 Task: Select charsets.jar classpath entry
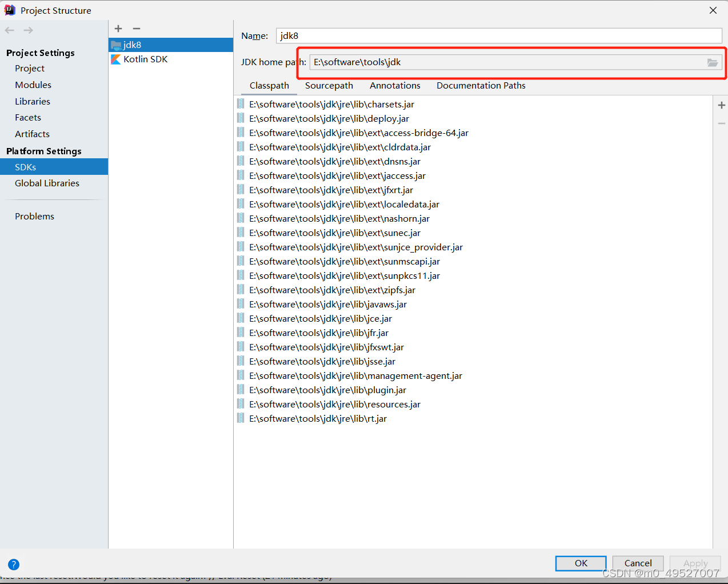click(x=331, y=105)
